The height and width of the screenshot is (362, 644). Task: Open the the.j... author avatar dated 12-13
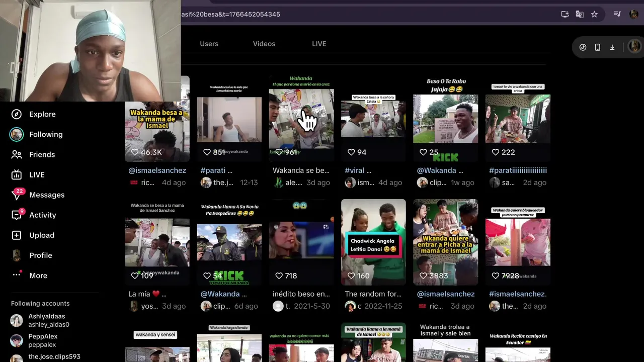click(x=206, y=183)
